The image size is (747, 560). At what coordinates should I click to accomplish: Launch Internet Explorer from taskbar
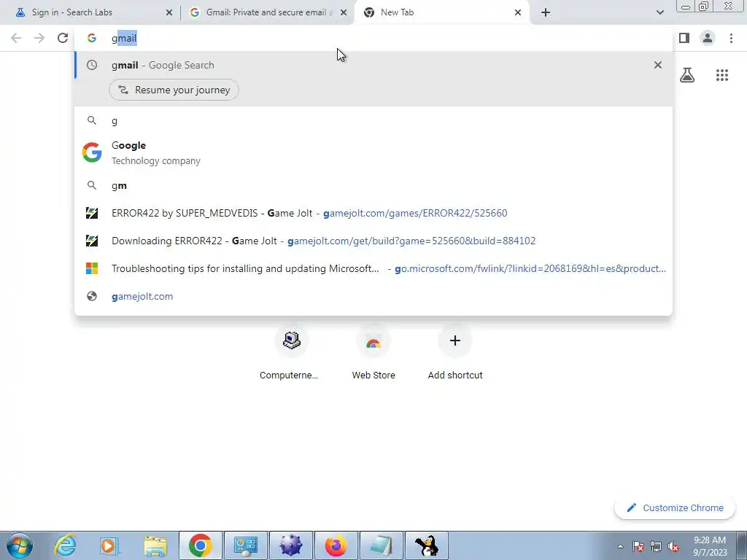[65, 545]
